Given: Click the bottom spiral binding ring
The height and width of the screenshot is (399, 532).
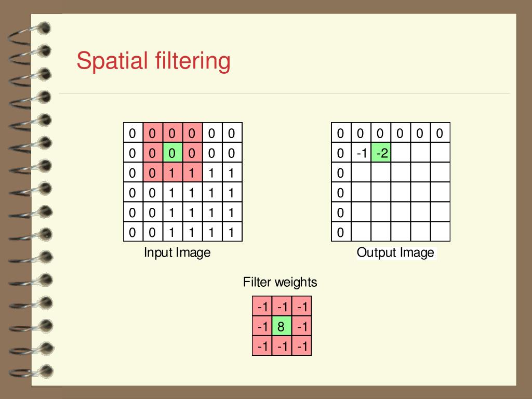Looking at the screenshot, I should tap(32, 372).
